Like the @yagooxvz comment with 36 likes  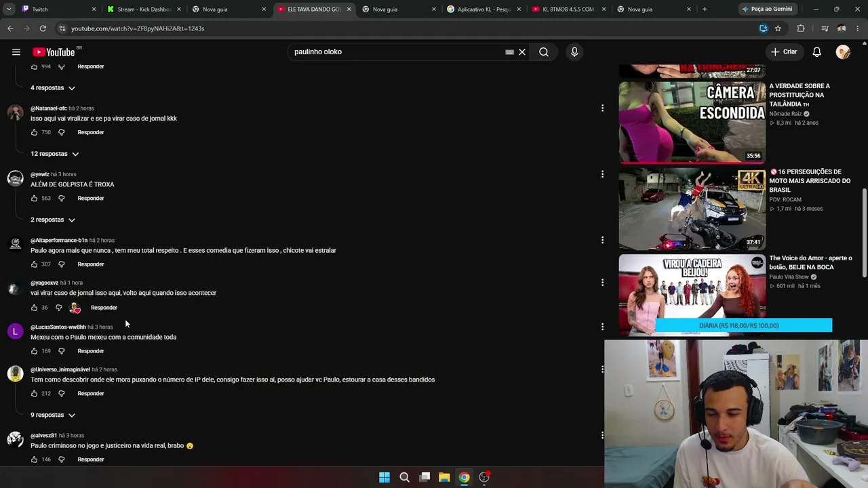tap(34, 308)
